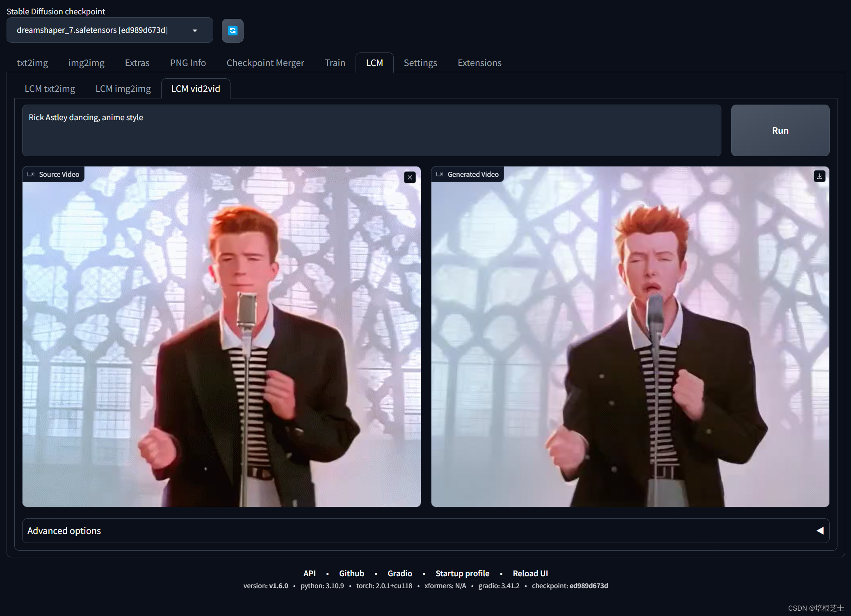Click the checkpoint refresh icon
The image size is (851, 616).
(233, 30)
